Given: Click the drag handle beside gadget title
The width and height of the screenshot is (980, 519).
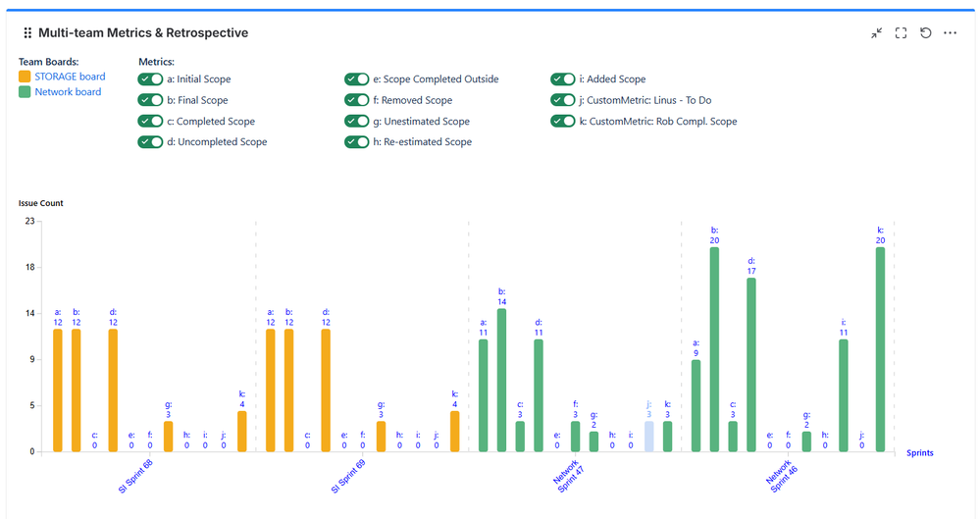Looking at the screenshot, I should click(x=27, y=33).
